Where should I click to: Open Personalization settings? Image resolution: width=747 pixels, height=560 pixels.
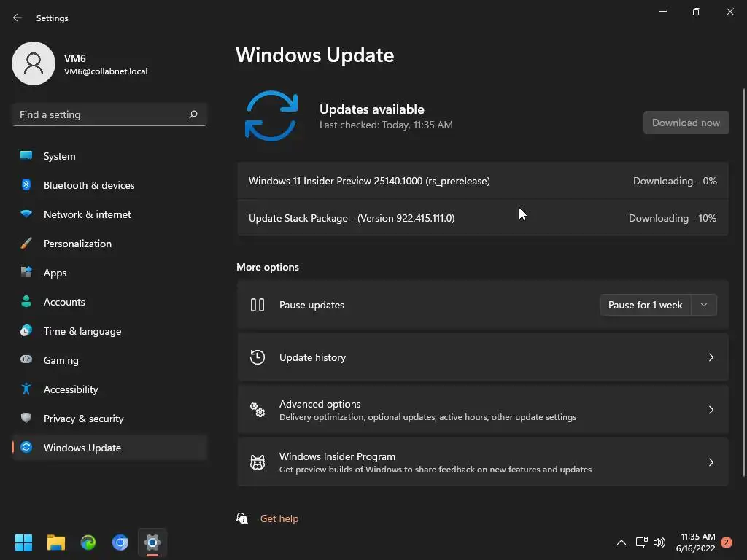[x=109, y=244]
